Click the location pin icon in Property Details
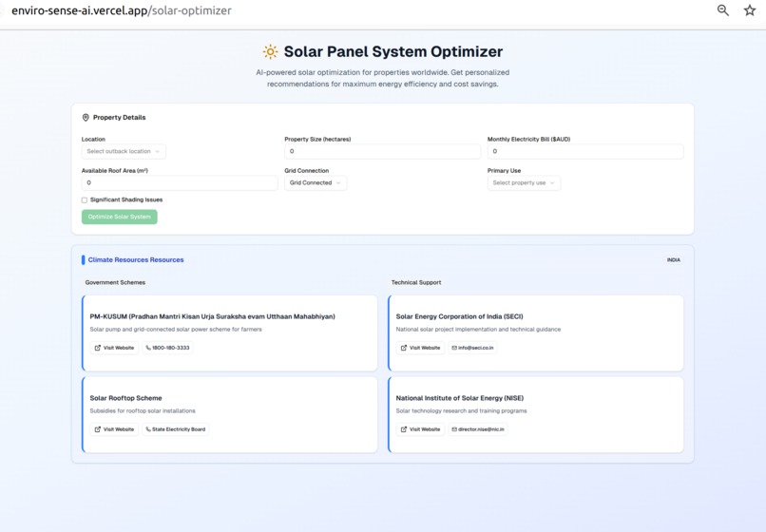The width and height of the screenshot is (766, 532). (x=86, y=118)
